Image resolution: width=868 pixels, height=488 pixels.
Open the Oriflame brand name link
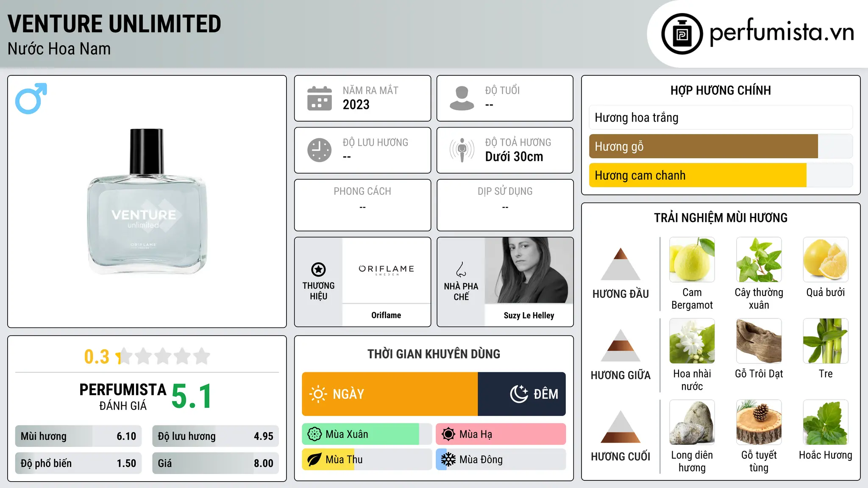[x=386, y=315]
